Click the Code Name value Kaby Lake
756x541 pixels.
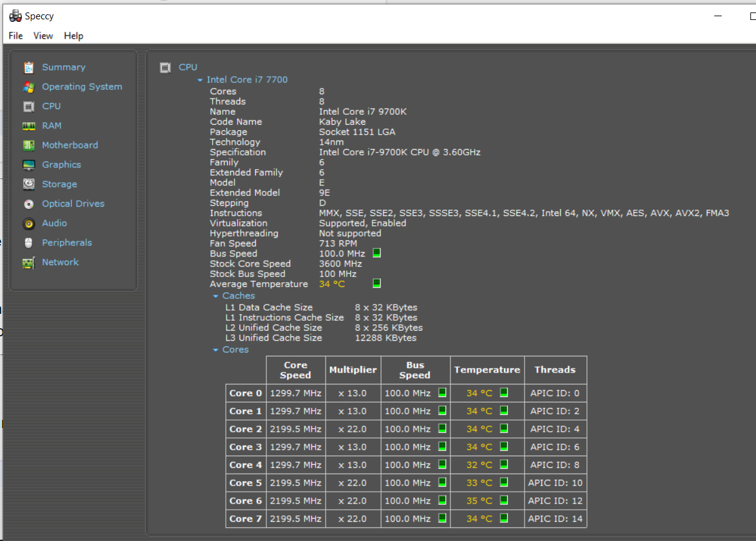[342, 122]
